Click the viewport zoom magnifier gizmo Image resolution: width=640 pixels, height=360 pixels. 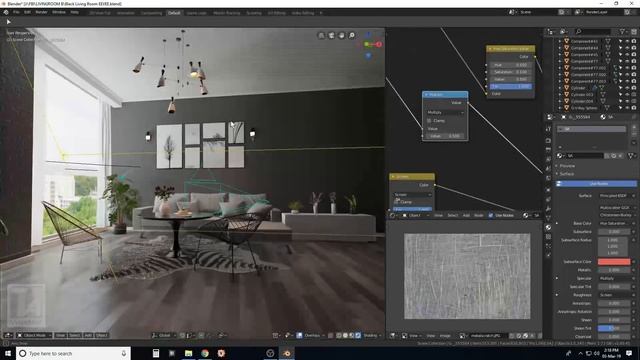click(x=352, y=36)
